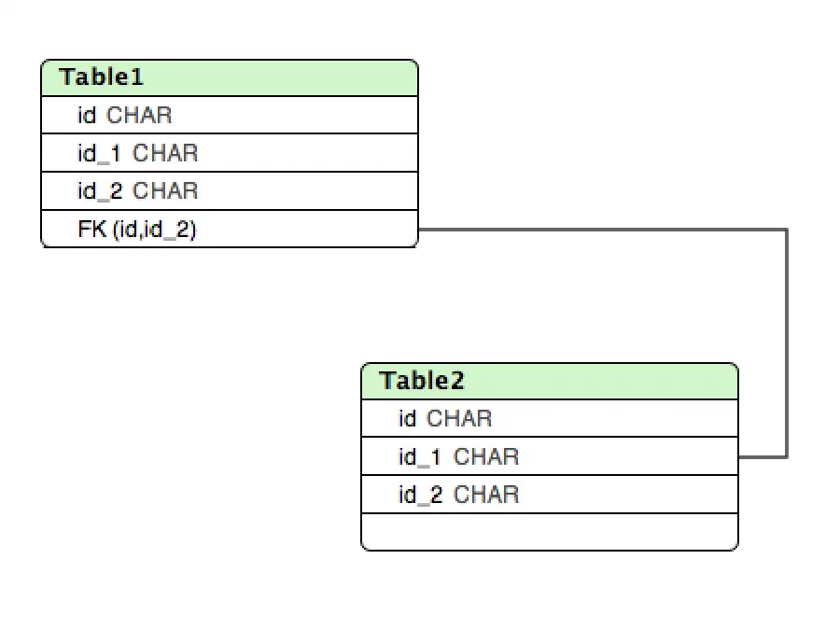Select the Table2 green header
The width and height of the screenshot is (840, 643).
click(x=550, y=381)
